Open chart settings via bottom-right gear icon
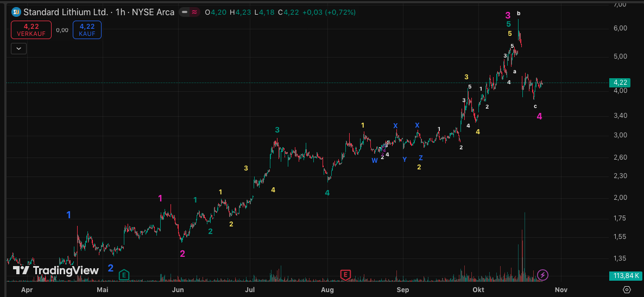Screen dimensions: 644x297 (627, 289)
